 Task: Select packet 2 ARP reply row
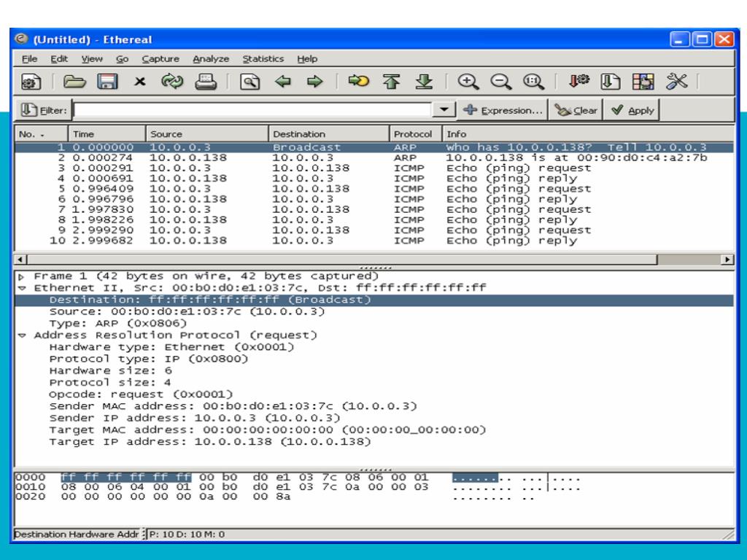(374, 157)
